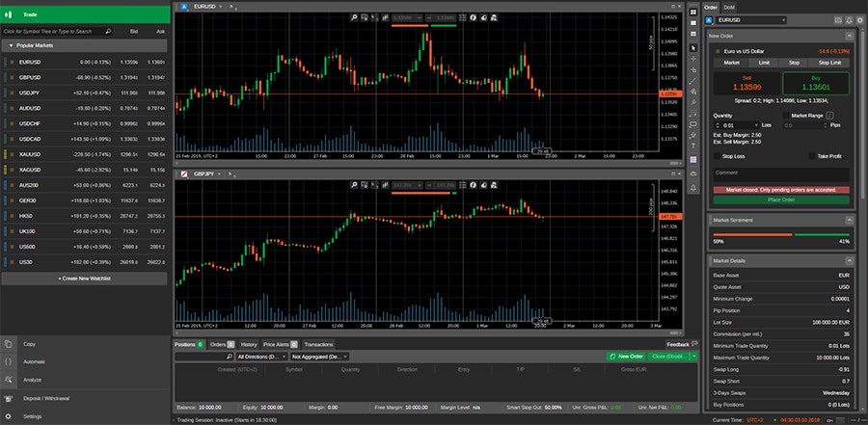Collapse the Popular Markets watchlist
868x425 pixels.
[x=11, y=45]
